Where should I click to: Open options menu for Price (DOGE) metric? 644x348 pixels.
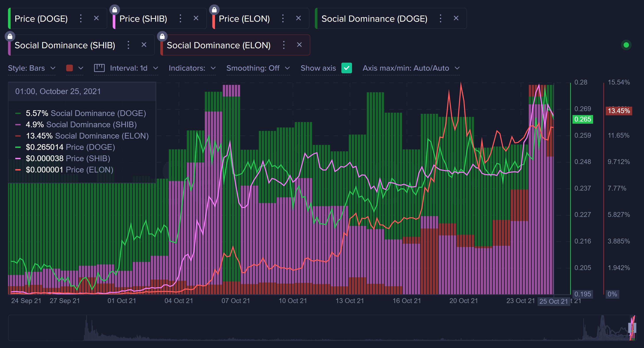81,19
